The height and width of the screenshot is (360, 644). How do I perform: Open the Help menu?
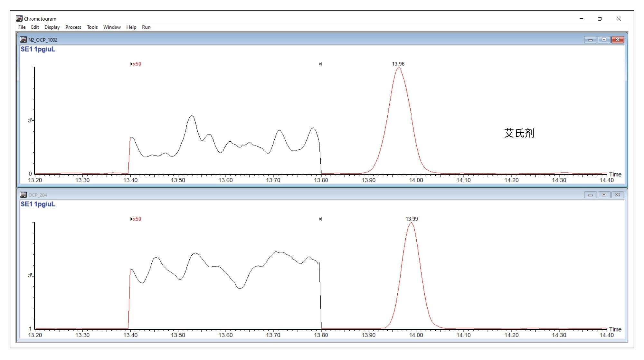point(131,27)
